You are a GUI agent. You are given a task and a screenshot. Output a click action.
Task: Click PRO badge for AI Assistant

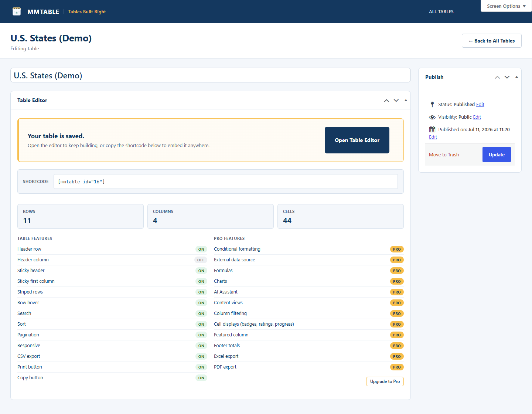pos(397,292)
